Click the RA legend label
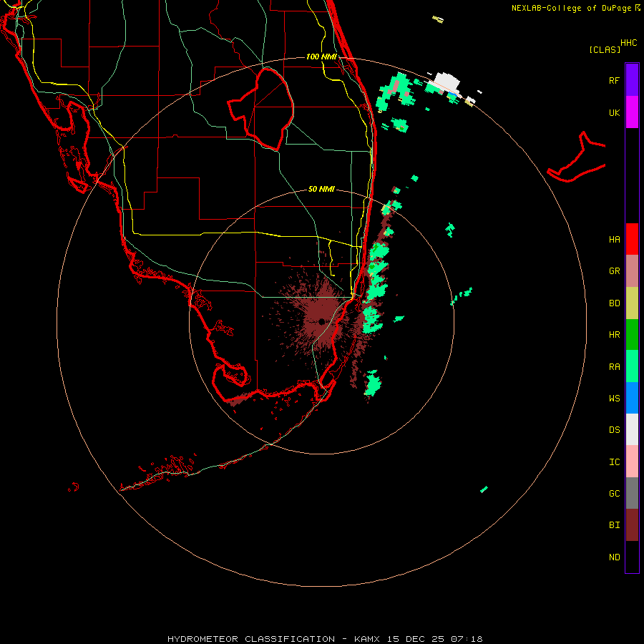Screen dimensions: 644x644 click(x=615, y=367)
